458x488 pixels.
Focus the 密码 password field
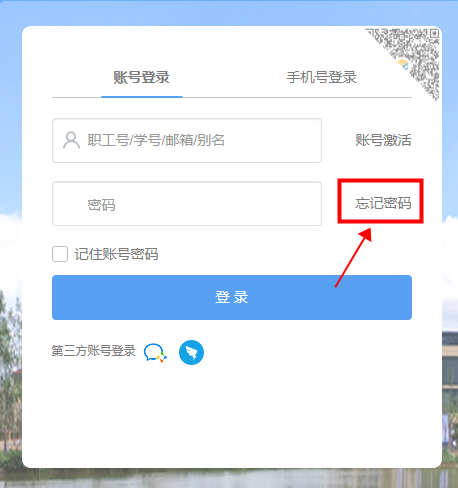tap(187, 203)
